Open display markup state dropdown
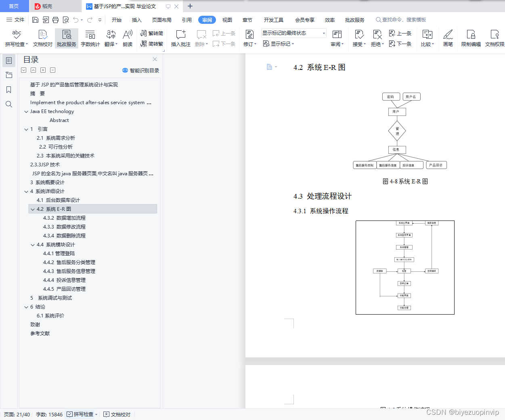The image size is (505, 420). [293, 33]
